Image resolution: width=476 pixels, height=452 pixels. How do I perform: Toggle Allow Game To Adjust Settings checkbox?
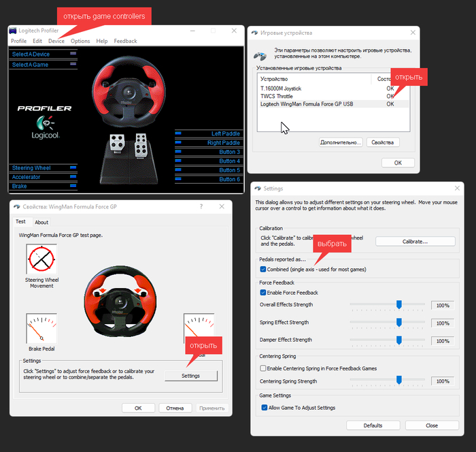(264, 408)
